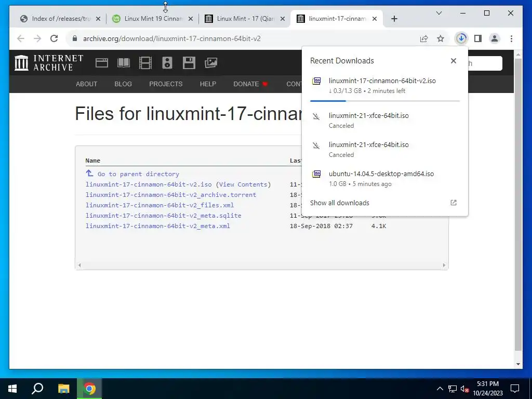Close the Linux Mint 19 Cinnamon tab

tap(191, 19)
